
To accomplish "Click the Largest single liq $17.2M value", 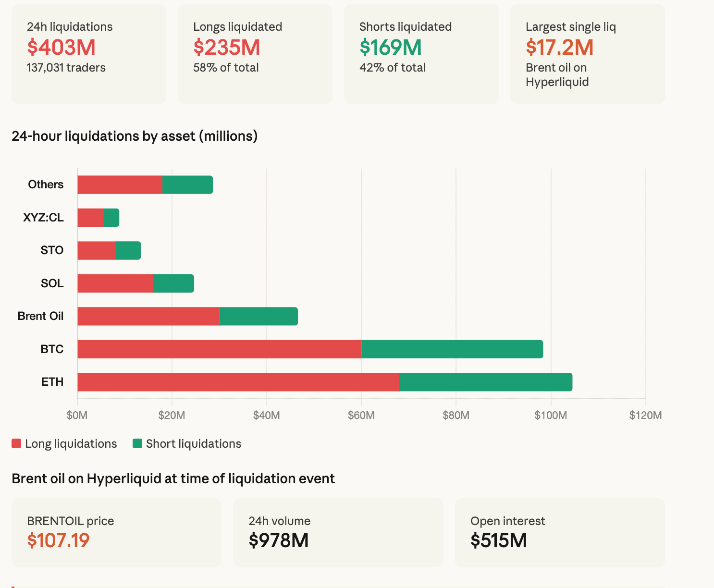I will click(x=559, y=47).
